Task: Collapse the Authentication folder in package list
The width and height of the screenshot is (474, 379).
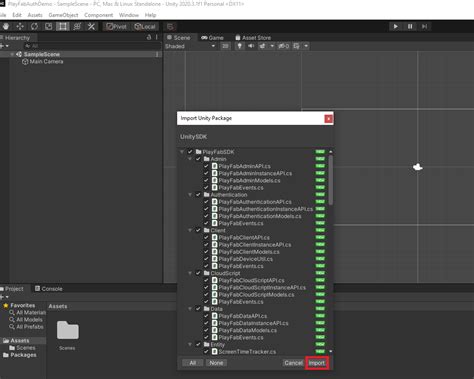Action: coord(190,195)
